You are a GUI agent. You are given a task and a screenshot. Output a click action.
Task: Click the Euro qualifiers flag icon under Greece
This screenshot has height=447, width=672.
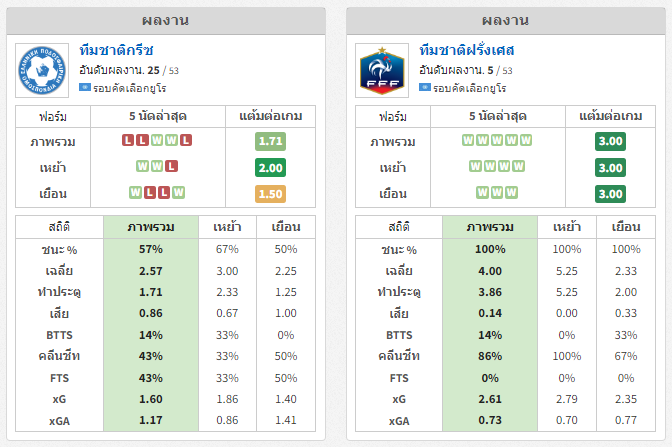tap(85, 87)
